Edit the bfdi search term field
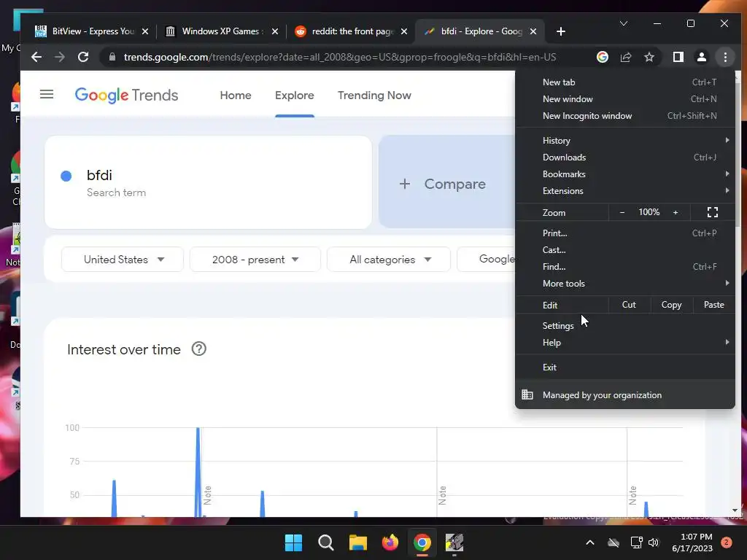 click(x=208, y=182)
